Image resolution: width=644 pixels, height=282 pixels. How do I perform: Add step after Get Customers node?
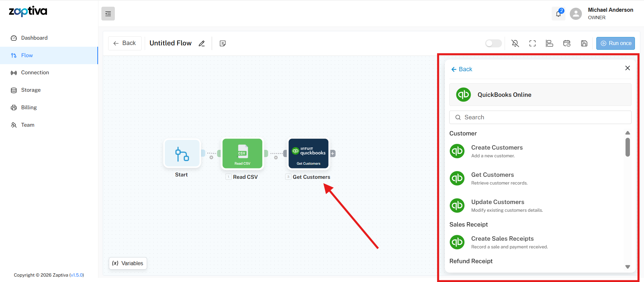(x=333, y=154)
